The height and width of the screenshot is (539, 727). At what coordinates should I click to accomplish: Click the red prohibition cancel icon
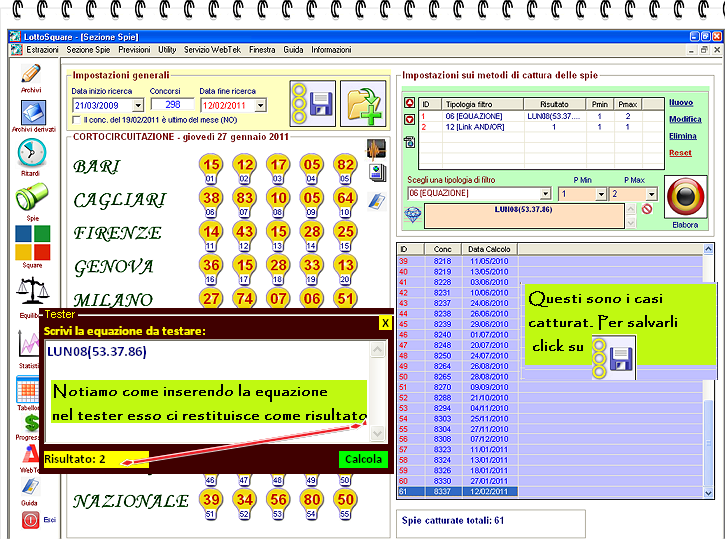click(x=647, y=209)
